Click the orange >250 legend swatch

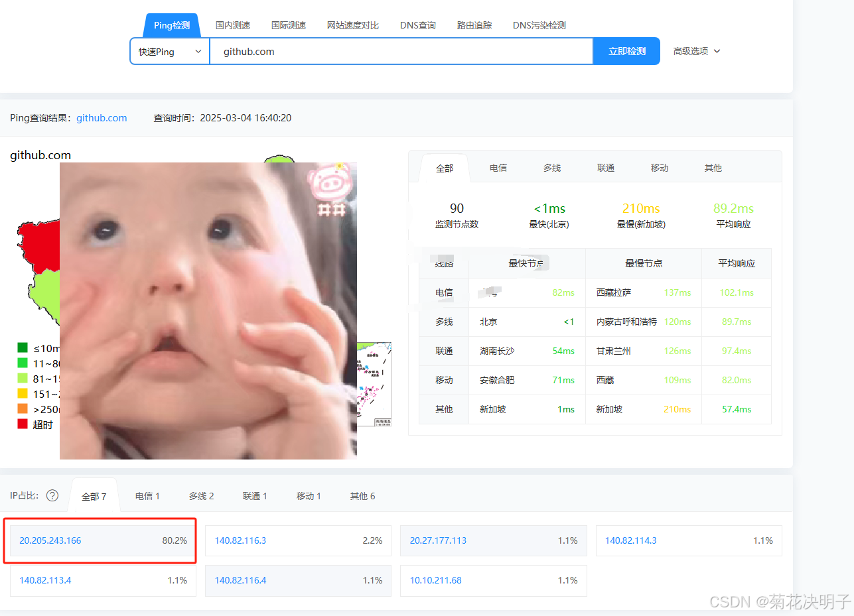(x=23, y=408)
